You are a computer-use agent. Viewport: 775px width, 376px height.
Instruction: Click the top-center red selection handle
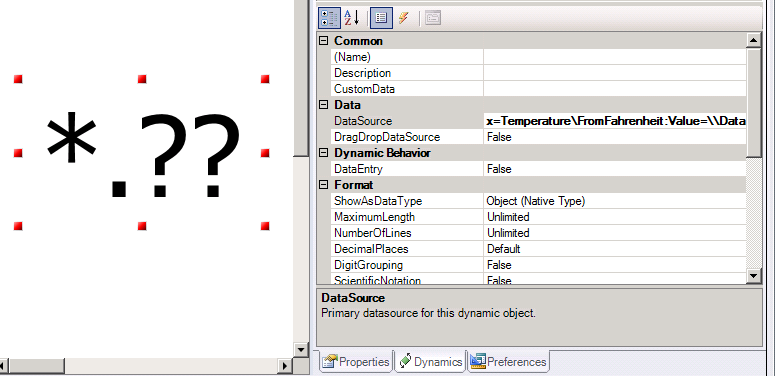pyautogui.click(x=142, y=79)
